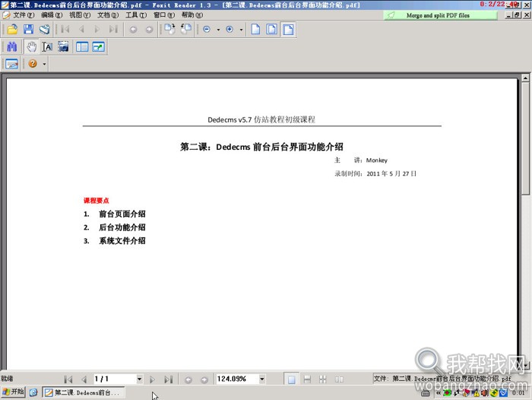
Task: Expand page number dropdown arrow
Action: 139,379
